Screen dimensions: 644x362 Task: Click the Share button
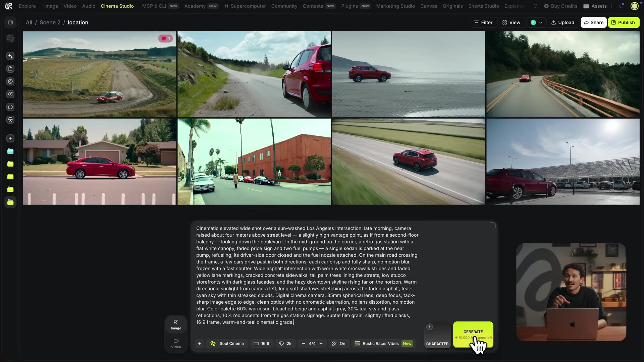(594, 22)
